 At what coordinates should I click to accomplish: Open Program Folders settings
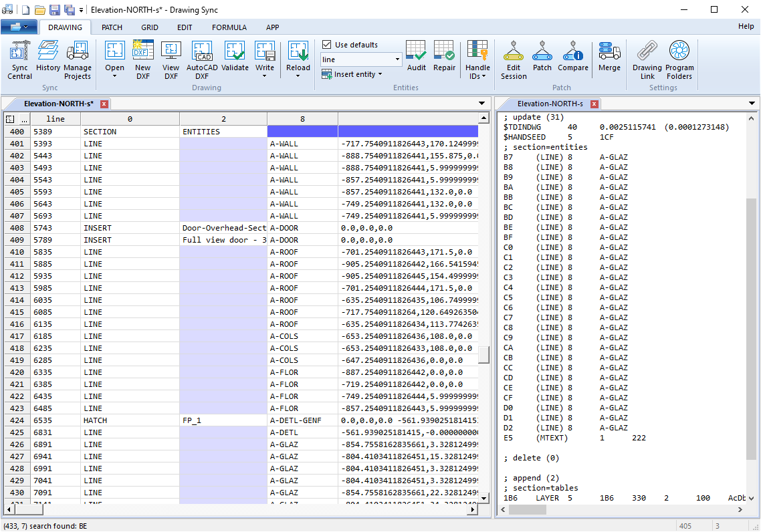coord(679,60)
